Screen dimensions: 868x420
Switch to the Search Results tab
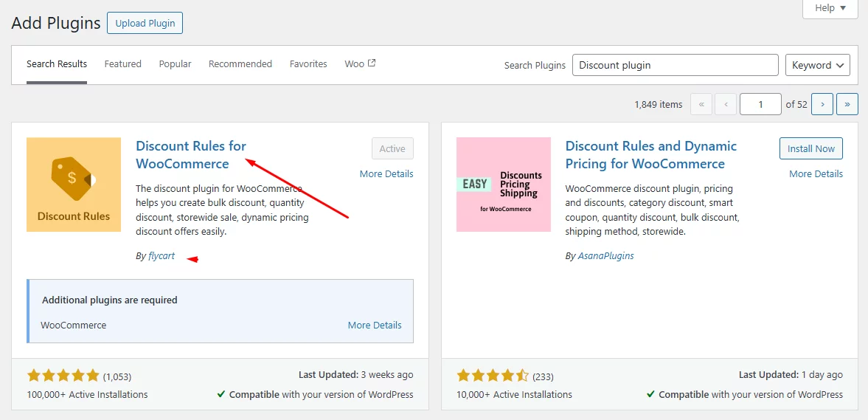(x=57, y=63)
